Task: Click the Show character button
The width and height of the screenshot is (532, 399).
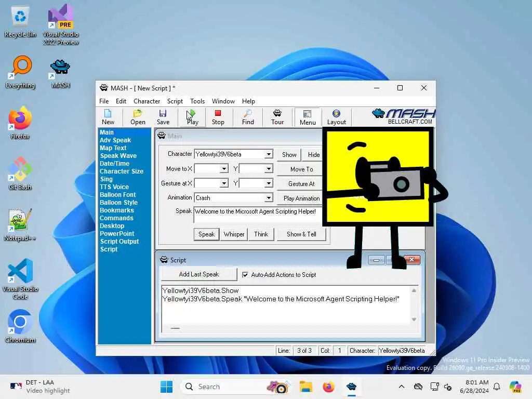Action: 289,155
